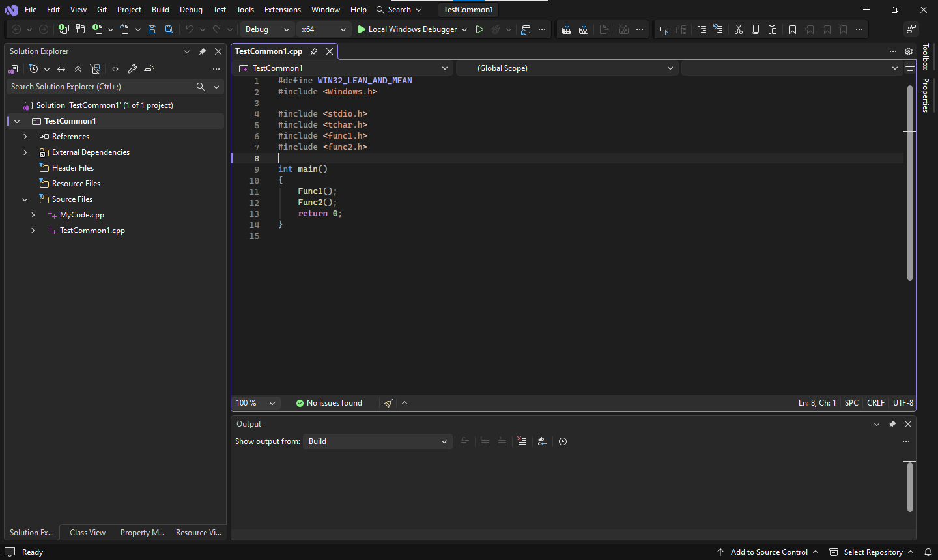Click the Save All icon

169,29
